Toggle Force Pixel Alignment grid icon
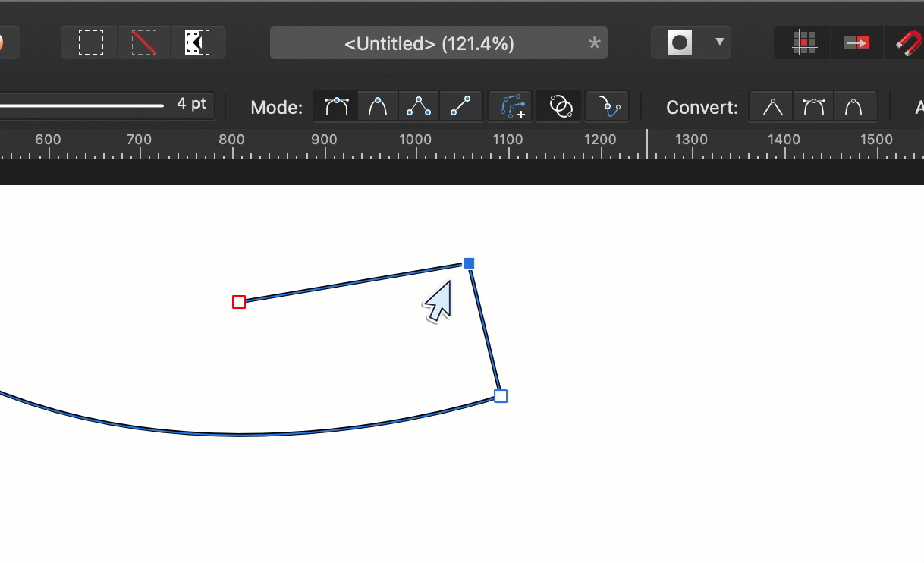Image resolution: width=924 pixels, height=563 pixels. [x=803, y=43]
